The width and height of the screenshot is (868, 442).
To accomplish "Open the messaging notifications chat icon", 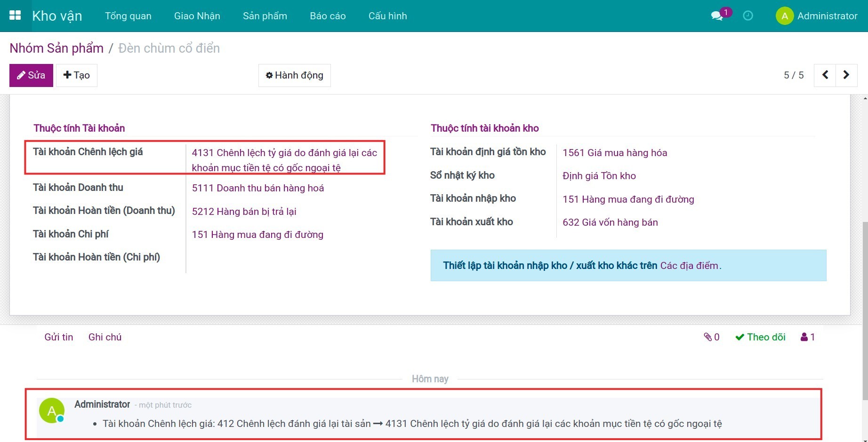I will 716,16.
